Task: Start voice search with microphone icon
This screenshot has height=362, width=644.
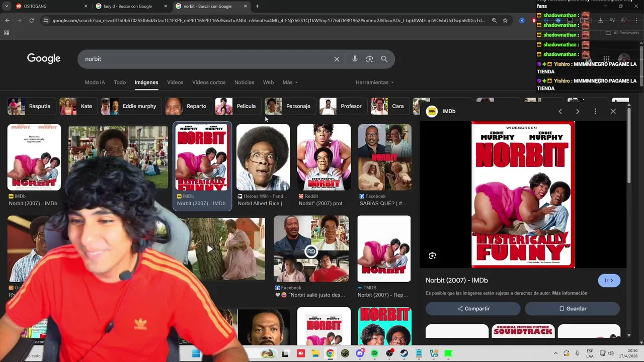Action: [x=355, y=59]
